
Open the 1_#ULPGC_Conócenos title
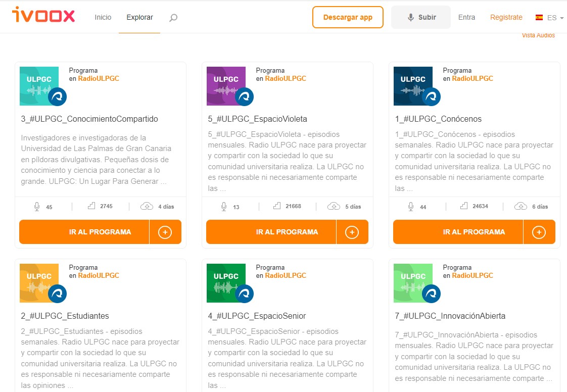(438, 119)
